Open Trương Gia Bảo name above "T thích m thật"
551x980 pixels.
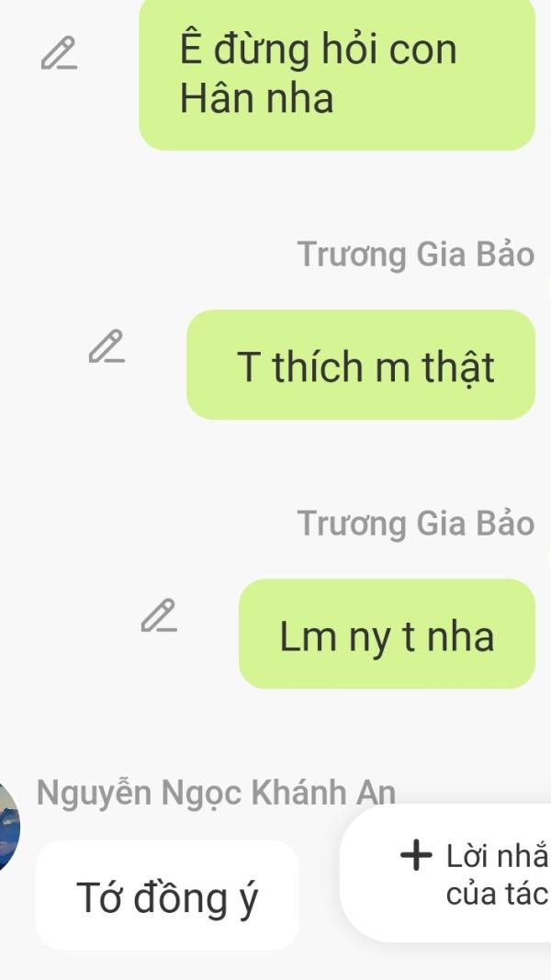pos(416,254)
